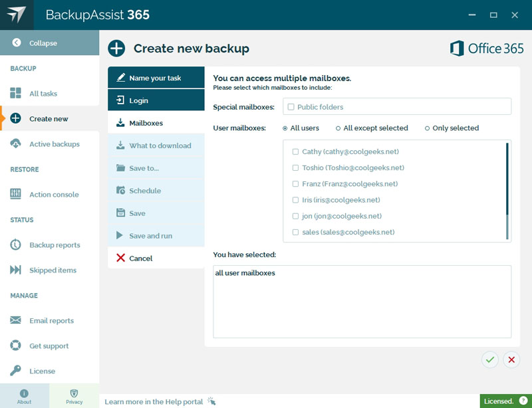Screen dimensions: 532x408
Task: Open the About info icon
Action: 24,393
